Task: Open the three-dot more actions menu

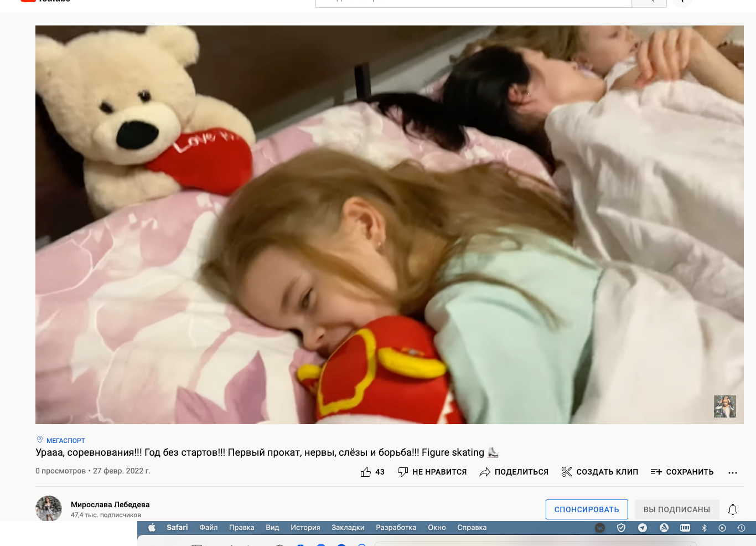Action: 733,472
